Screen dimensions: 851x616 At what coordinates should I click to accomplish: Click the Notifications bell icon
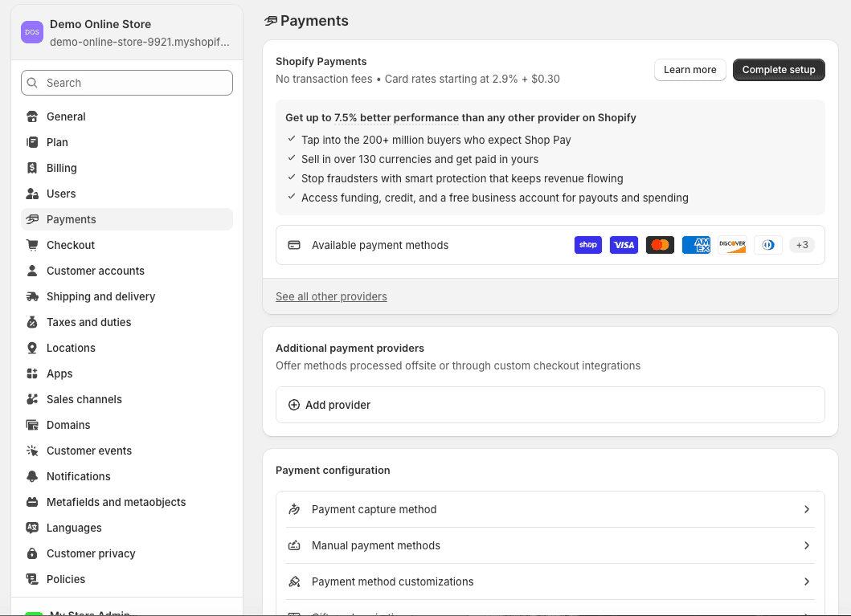pyautogui.click(x=32, y=476)
